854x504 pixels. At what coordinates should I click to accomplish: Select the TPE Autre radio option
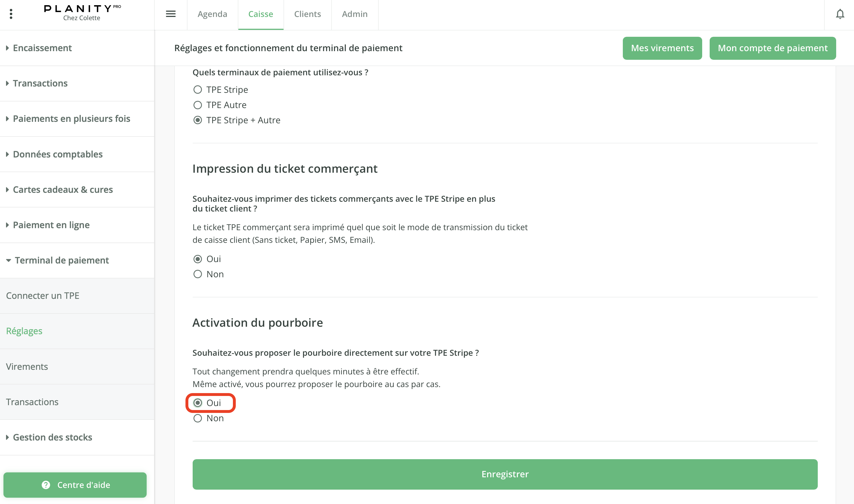pyautogui.click(x=198, y=105)
